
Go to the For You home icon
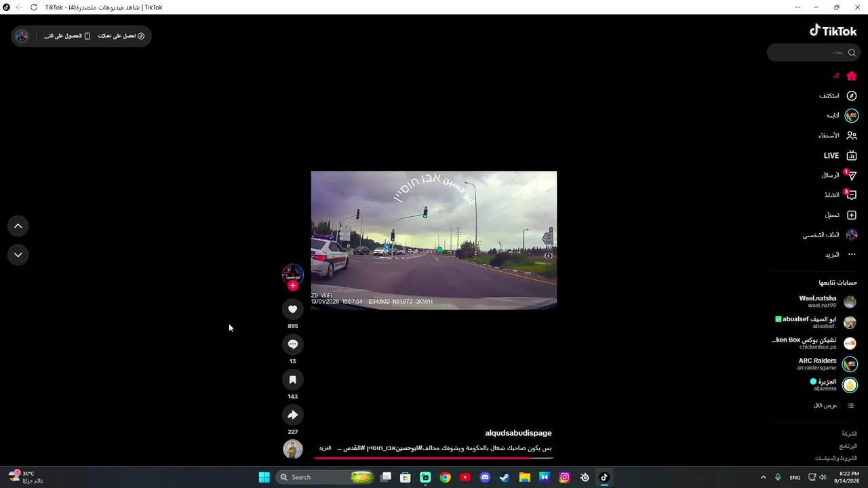point(852,76)
